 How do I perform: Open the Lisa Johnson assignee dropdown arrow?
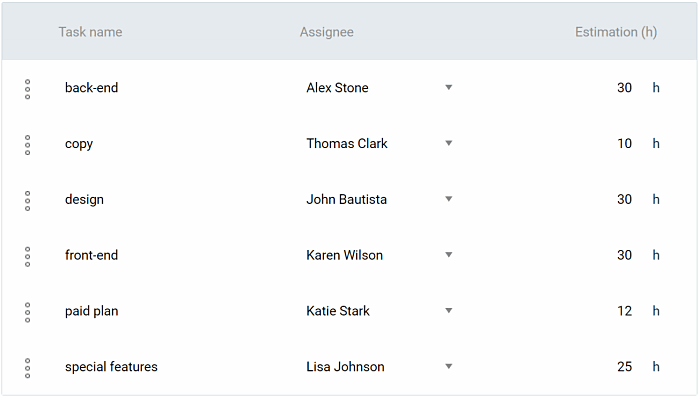coord(449,367)
